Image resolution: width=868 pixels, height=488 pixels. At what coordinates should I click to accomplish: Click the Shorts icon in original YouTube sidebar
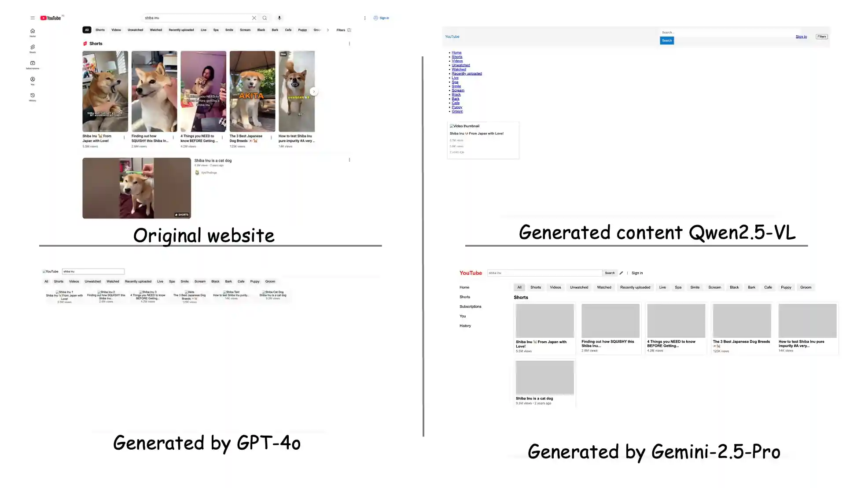(x=33, y=48)
